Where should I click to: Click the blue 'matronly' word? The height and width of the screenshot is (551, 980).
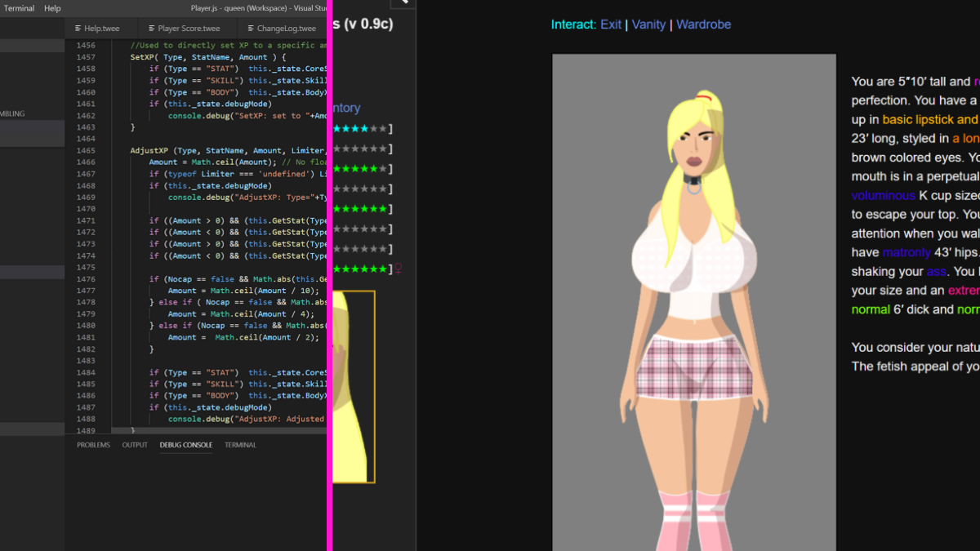906,252
